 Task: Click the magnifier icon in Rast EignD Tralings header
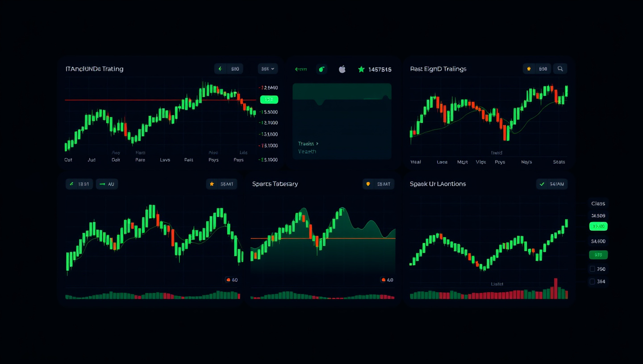click(x=560, y=69)
